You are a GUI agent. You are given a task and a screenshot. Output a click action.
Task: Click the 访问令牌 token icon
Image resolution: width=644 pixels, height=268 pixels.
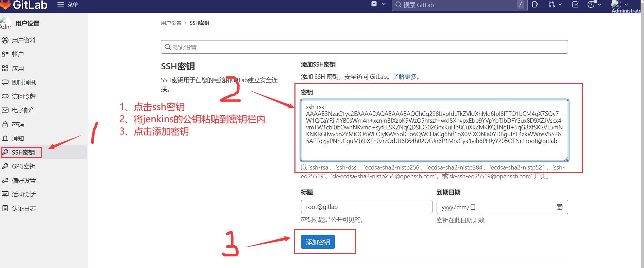tap(5, 96)
